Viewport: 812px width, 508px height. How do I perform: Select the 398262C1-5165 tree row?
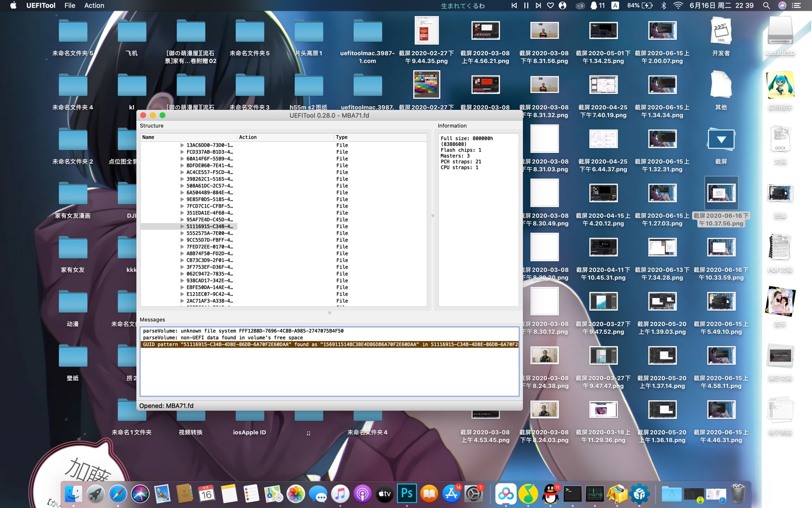(x=284, y=179)
